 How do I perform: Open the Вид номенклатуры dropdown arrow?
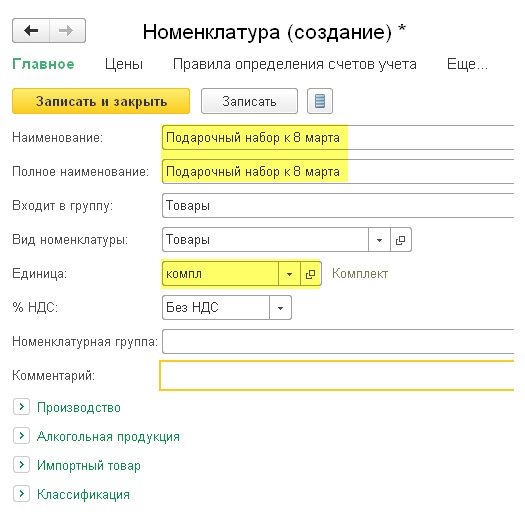click(379, 240)
